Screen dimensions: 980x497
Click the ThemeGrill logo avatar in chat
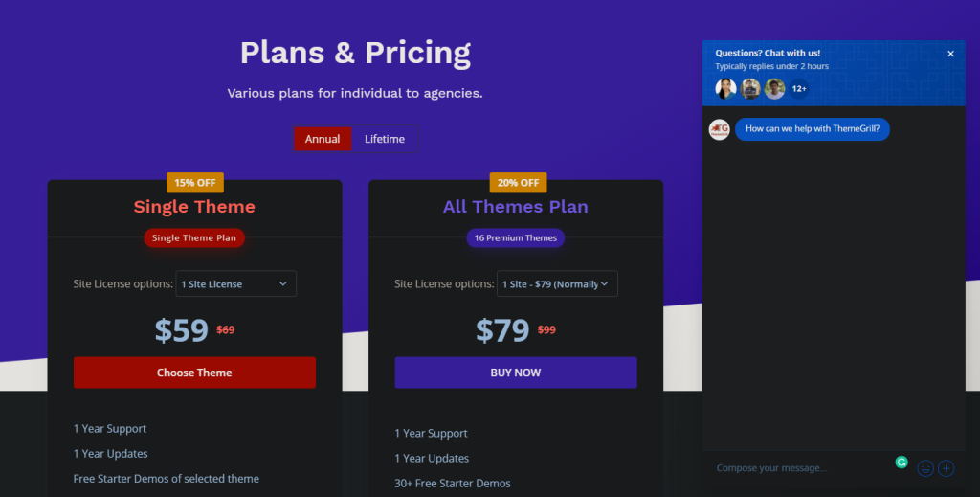point(720,129)
